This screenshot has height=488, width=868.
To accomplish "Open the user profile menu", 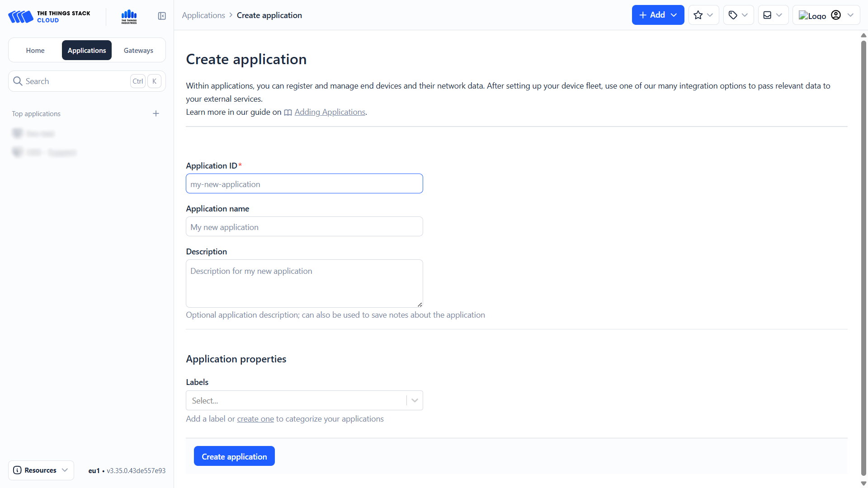I will point(826,15).
